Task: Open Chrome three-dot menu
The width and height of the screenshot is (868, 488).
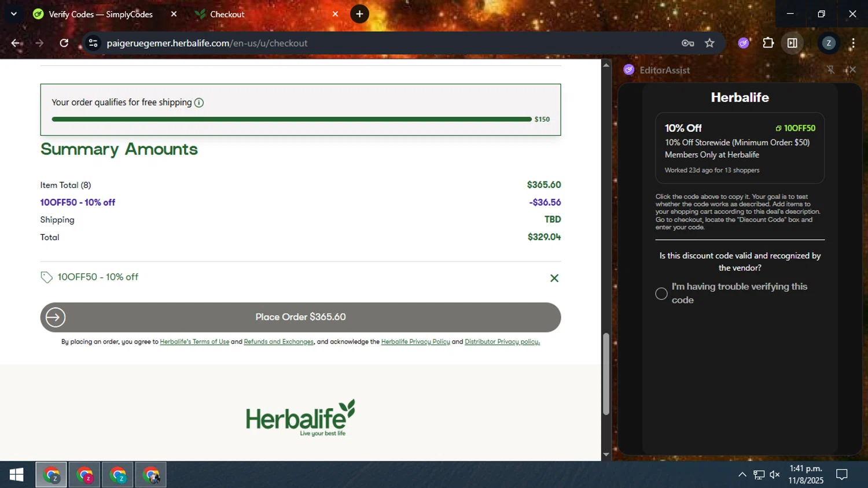Action: tap(853, 43)
